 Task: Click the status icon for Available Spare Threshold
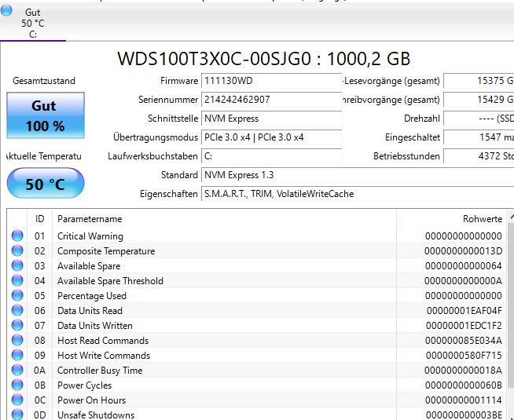(x=17, y=280)
